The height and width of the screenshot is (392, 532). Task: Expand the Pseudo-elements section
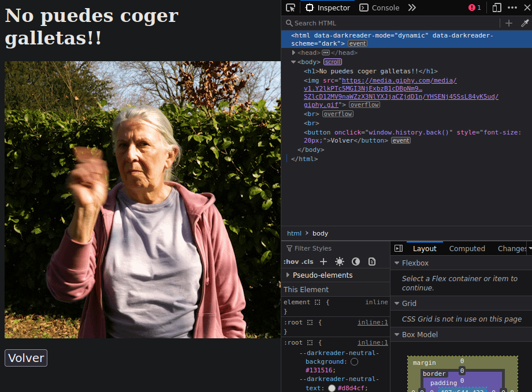[x=288, y=275]
